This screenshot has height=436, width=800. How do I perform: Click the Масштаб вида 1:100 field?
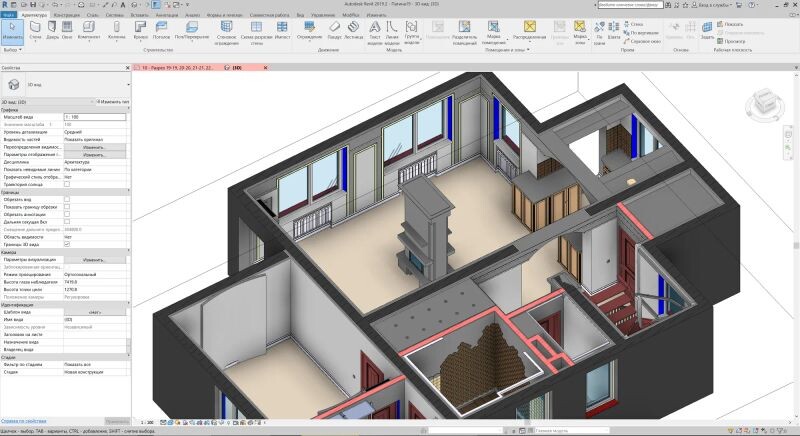point(94,117)
